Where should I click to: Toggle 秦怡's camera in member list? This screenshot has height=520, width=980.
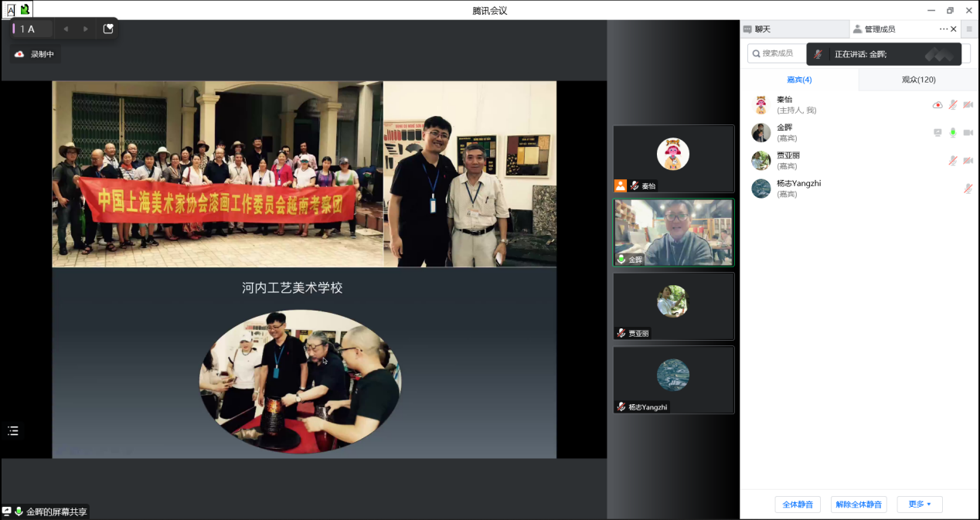968,104
